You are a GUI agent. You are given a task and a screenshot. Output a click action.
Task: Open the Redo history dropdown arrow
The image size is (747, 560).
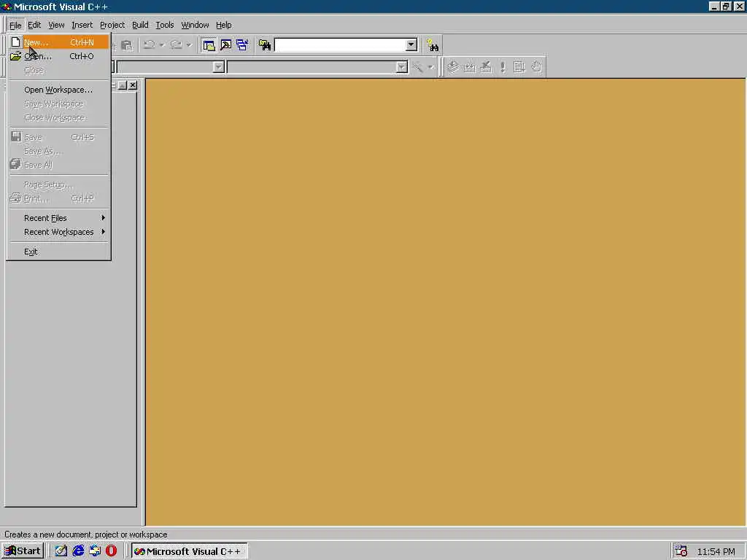coord(189,45)
